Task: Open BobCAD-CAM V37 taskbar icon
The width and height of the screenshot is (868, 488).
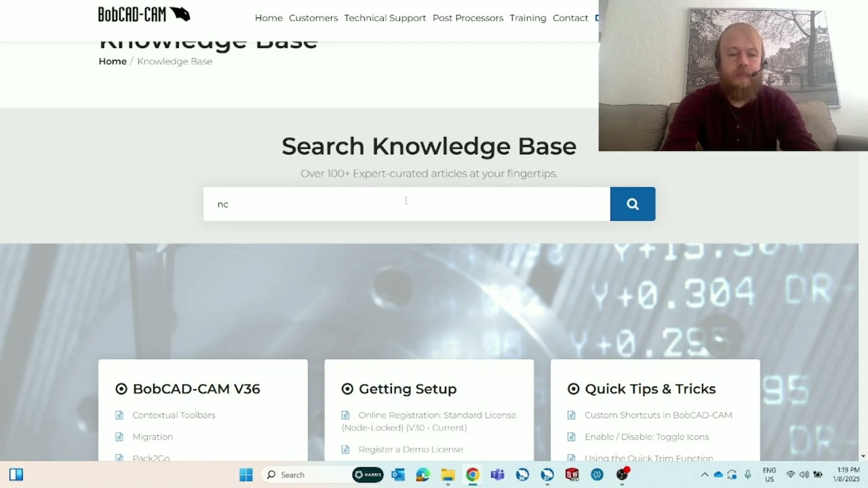Action: pyautogui.click(x=547, y=474)
